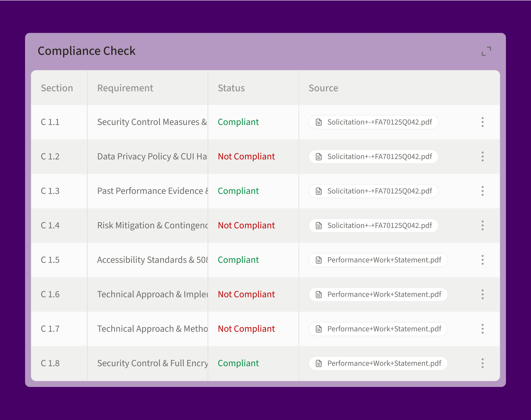Open Solicitation PDF source for C 1.1
Screen dimensions: 531x420
(373, 122)
